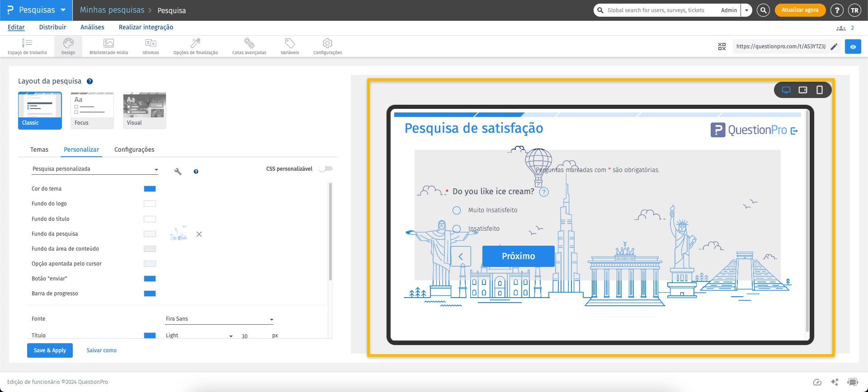Viewport: 868px width, 392px height.
Task: Edit the survey URL with pencil icon
Action: (834, 47)
